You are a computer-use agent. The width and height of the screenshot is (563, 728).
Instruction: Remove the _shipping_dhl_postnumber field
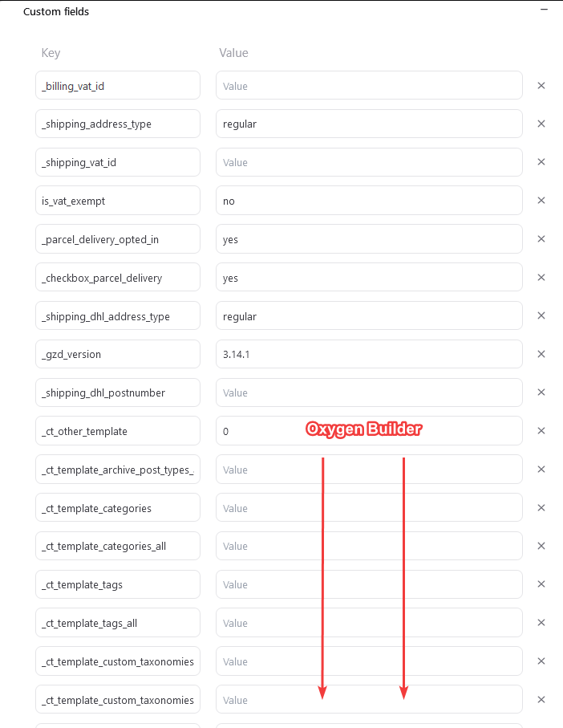pyautogui.click(x=541, y=392)
